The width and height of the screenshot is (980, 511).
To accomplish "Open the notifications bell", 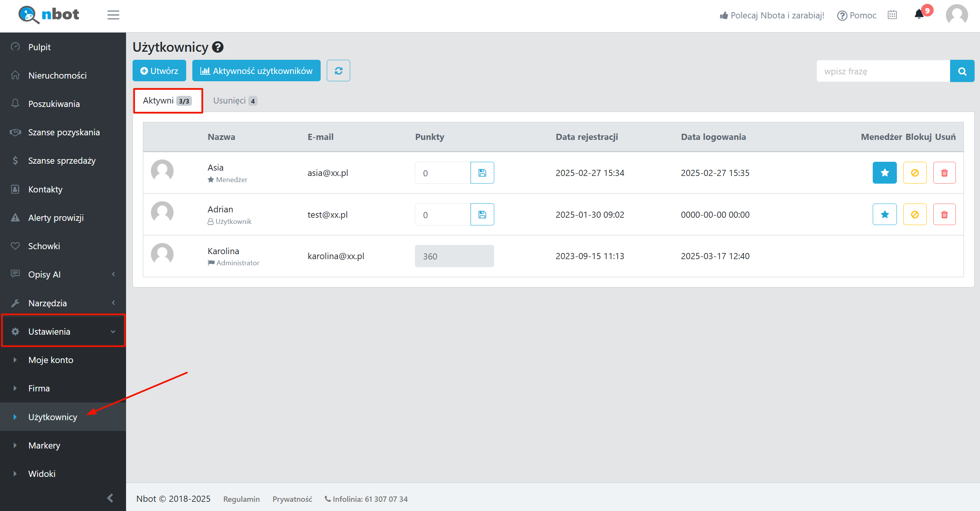I will 919,15.
